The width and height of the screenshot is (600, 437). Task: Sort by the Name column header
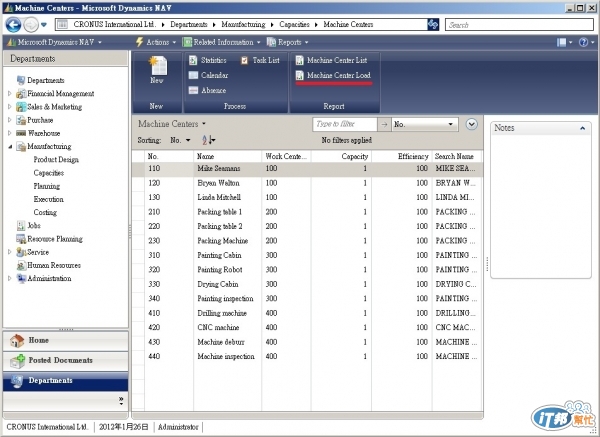[x=228, y=156]
